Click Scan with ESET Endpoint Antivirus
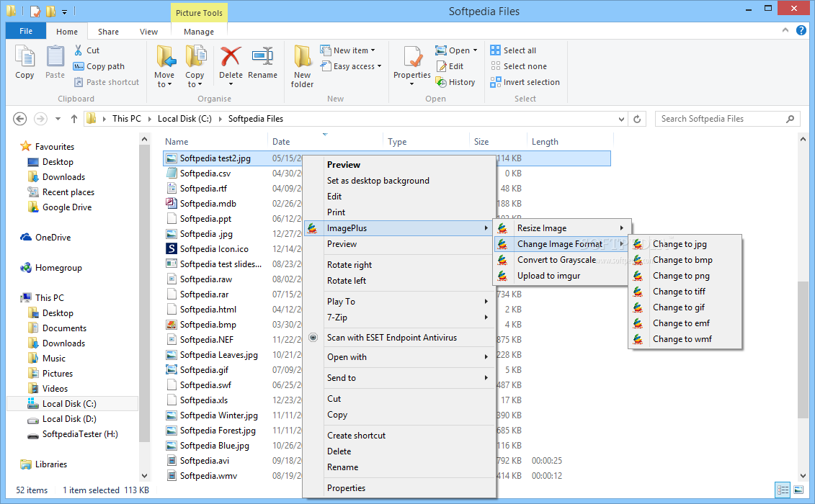 tap(391, 338)
